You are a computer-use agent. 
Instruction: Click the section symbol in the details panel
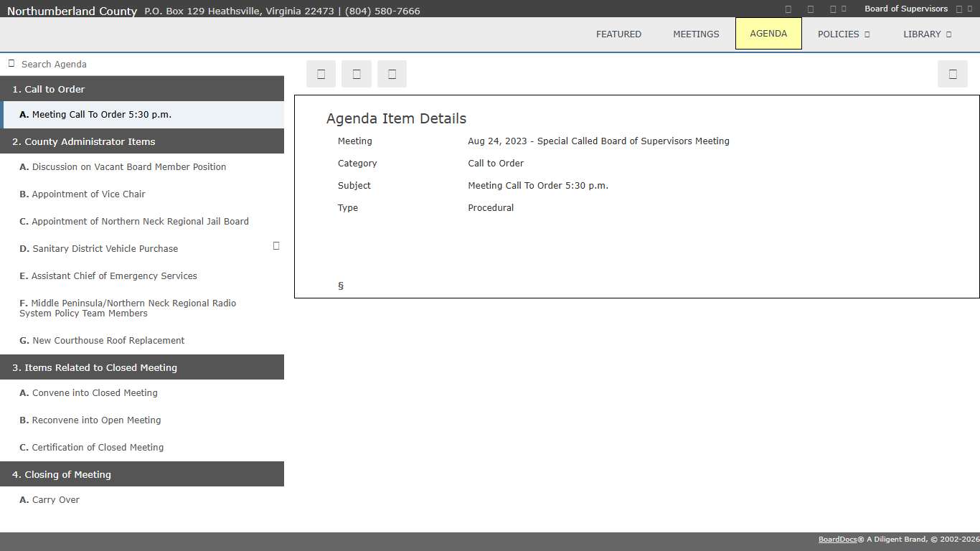tap(341, 286)
